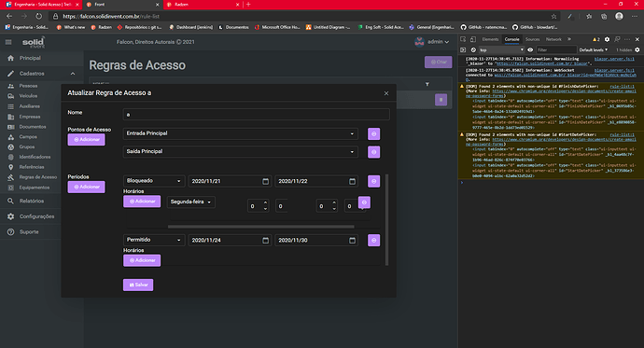Collapse the Cadastros sidebar section
Viewport: 644px width, 348px height.
tap(73, 74)
